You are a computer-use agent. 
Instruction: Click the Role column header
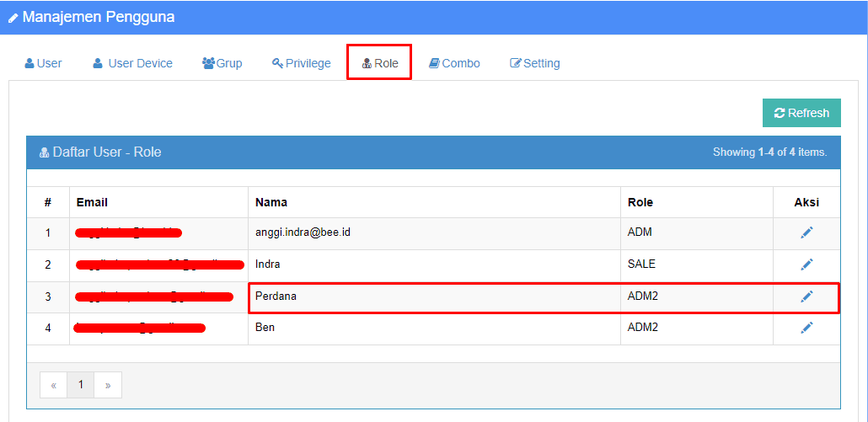(x=640, y=202)
